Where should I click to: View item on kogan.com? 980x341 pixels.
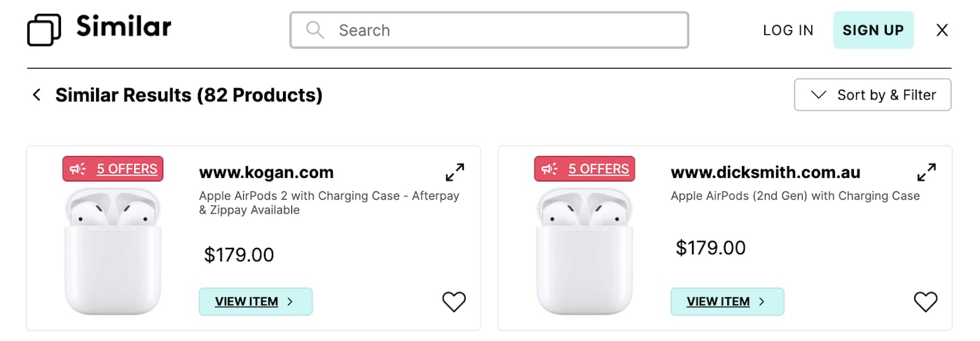pyautogui.click(x=255, y=302)
